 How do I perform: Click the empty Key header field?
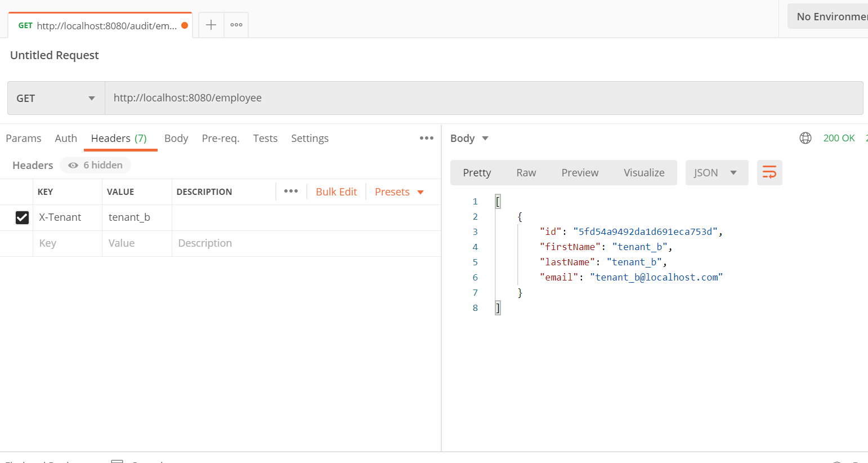68,243
